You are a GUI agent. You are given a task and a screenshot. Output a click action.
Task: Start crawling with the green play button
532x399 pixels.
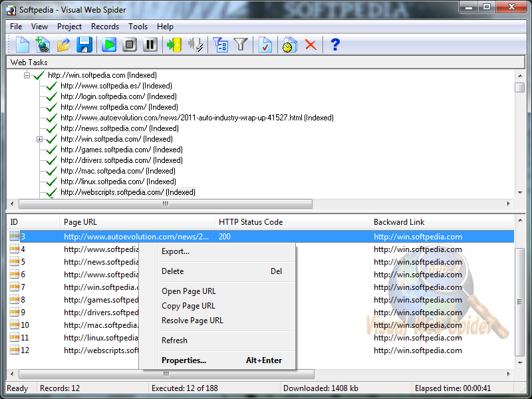pyautogui.click(x=109, y=45)
